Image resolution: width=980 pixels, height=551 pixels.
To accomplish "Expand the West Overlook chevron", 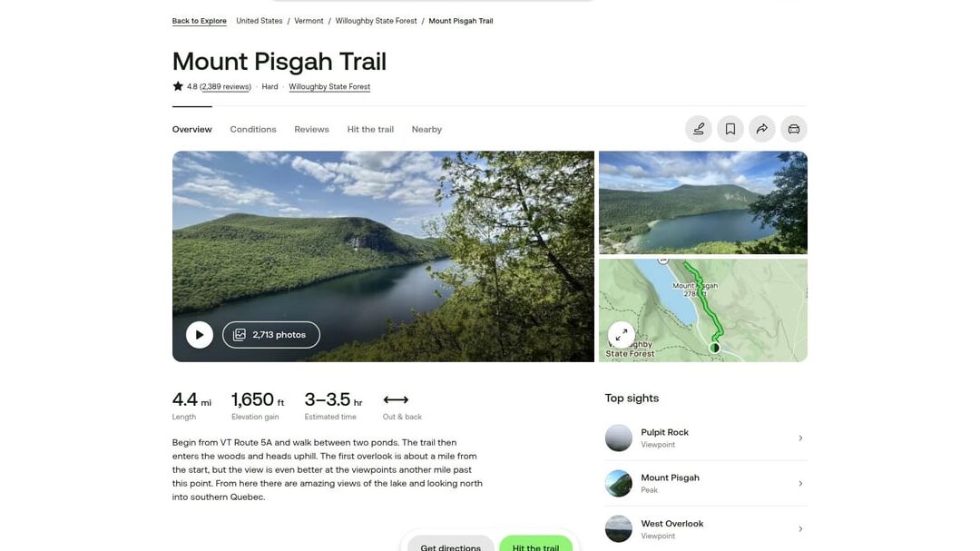I will [x=800, y=529].
